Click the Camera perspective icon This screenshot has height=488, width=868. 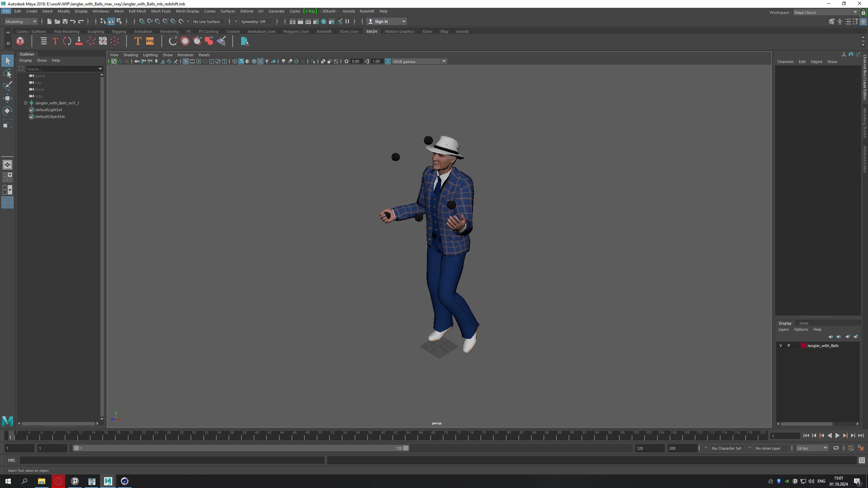tap(137, 61)
